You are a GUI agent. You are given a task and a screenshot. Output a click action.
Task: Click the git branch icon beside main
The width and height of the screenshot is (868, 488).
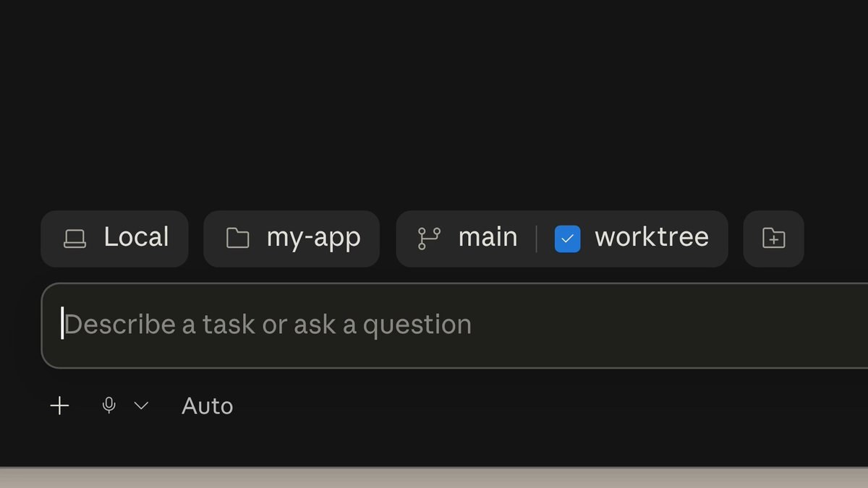pyautogui.click(x=429, y=239)
